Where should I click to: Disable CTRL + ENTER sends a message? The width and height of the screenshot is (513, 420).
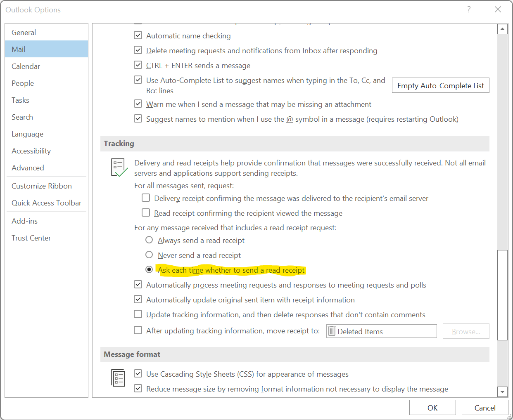coord(138,65)
